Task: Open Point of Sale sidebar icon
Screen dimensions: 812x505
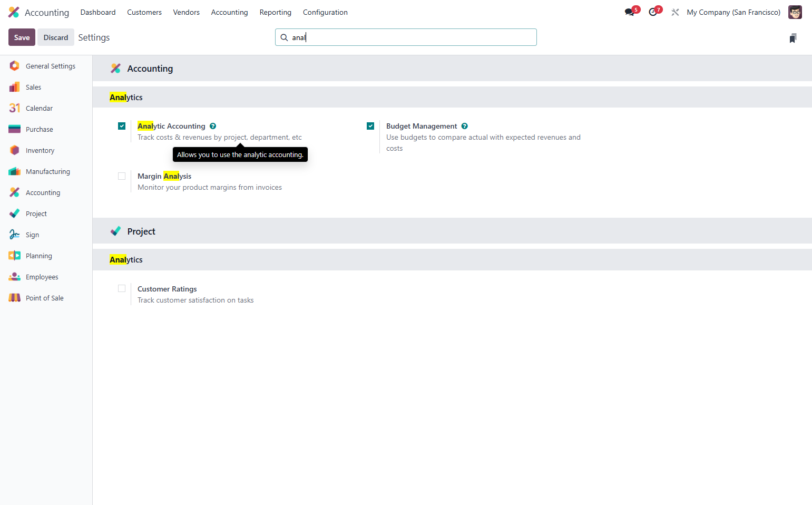Action: [x=15, y=298]
